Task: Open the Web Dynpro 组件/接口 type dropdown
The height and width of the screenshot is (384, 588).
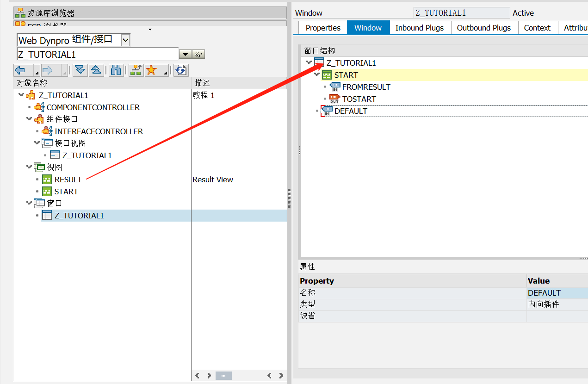Action: pyautogui.click(x=125, y=40)
